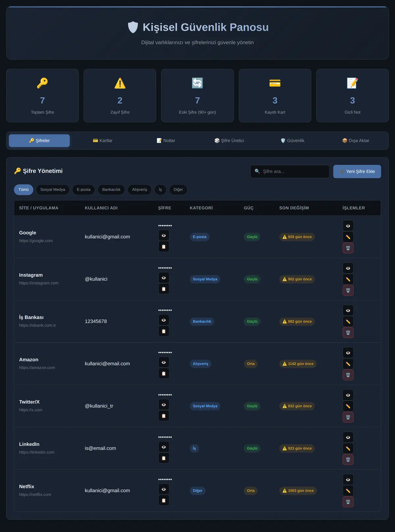The width and height of the screenshot is (395, 532).
Task: Edit the Amazon entry with pencil icon
Action: (348, 364)
